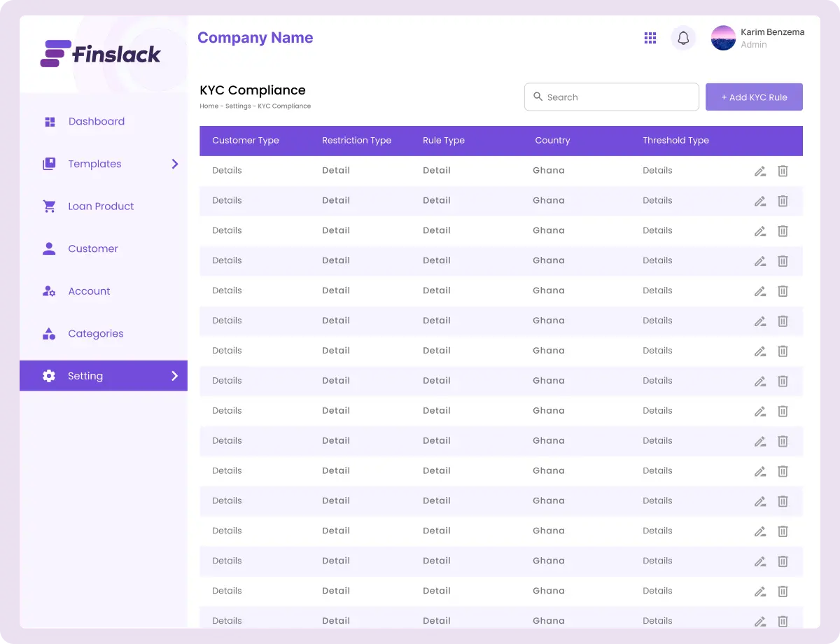
Task: Delete the first KYC rule with trash icon
Action: pyautogui.click(x=783, y=171)
